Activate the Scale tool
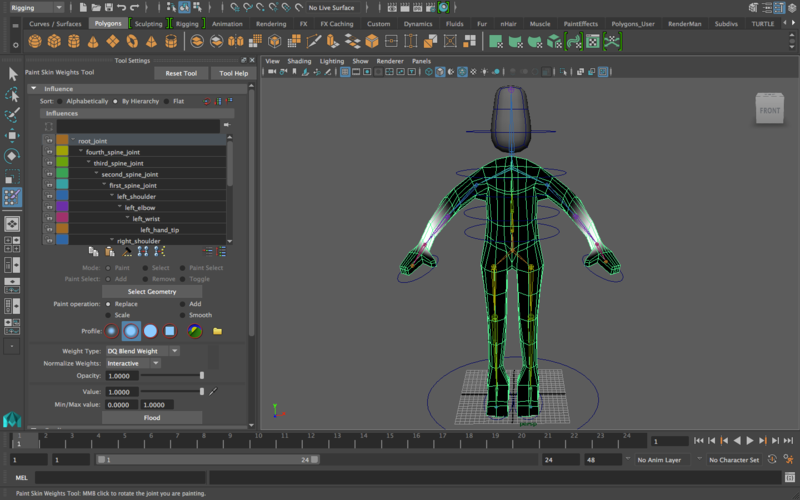The width and height of the screenshot is (800, 500). tap(12, 176)
